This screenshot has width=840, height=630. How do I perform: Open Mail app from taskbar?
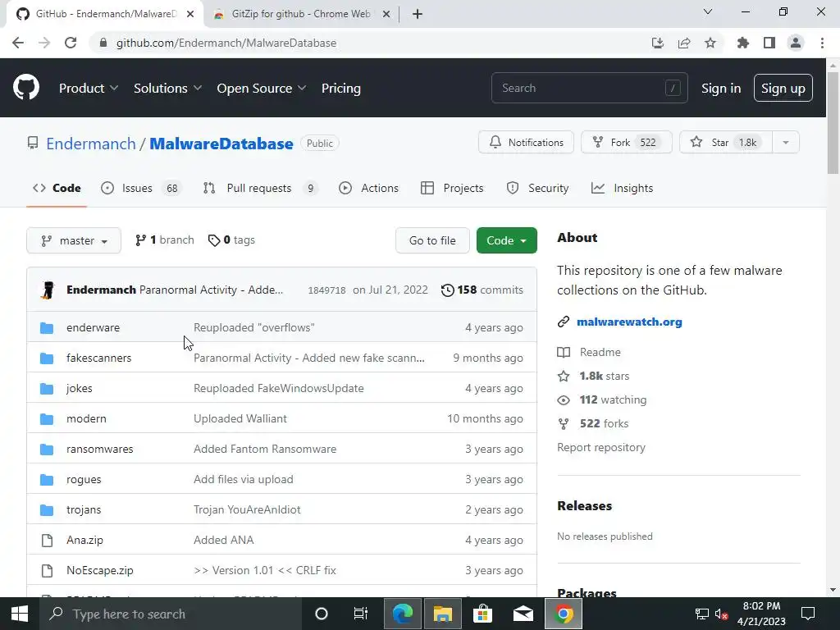coord(523,614)
